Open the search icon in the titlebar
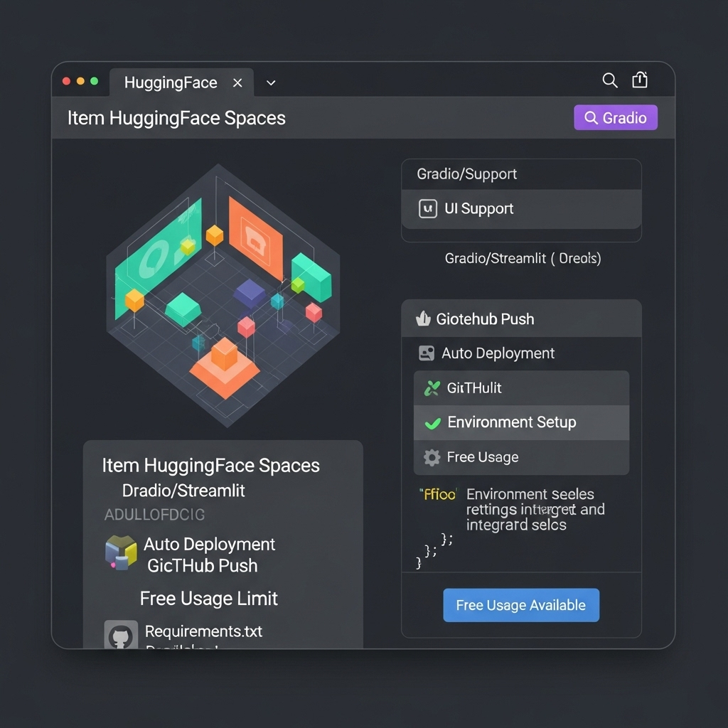 coord(609,81)
